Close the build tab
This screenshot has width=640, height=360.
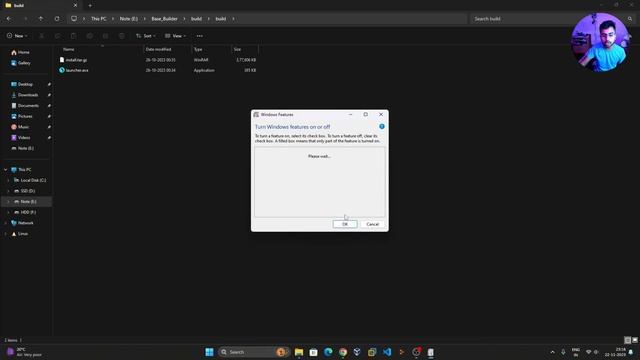75,5
